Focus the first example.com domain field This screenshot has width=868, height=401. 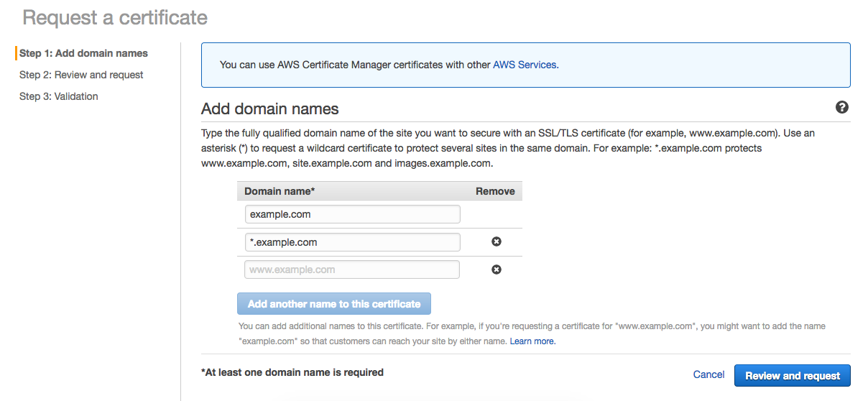point(352,214)
